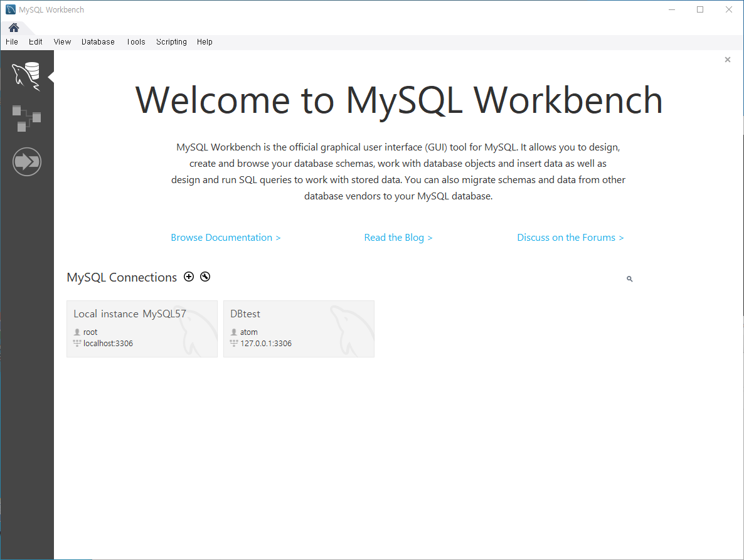
Task: Open the Scripting menu
Action: (x=171, y=42)
